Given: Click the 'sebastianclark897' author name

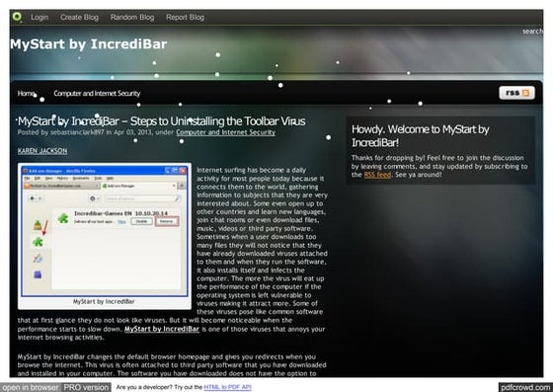Looking at the screenshot, I should pos(77,132).
